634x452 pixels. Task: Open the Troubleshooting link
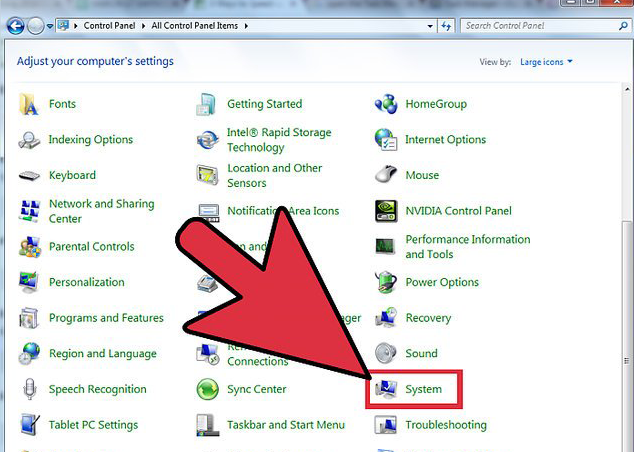(x=446, y=425)
